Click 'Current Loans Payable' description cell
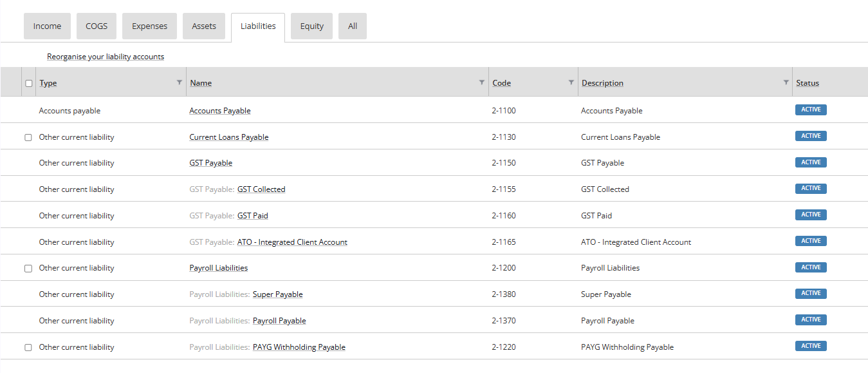 [x=621, y=137]
